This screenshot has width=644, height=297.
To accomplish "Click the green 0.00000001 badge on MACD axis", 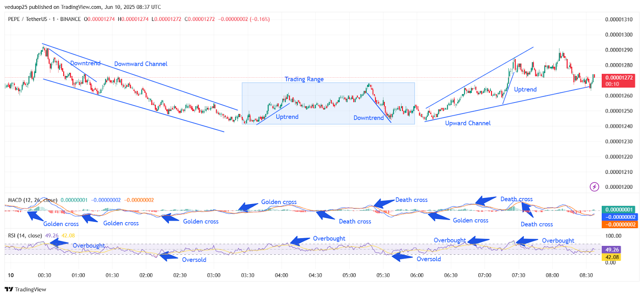I will [618, 210].
